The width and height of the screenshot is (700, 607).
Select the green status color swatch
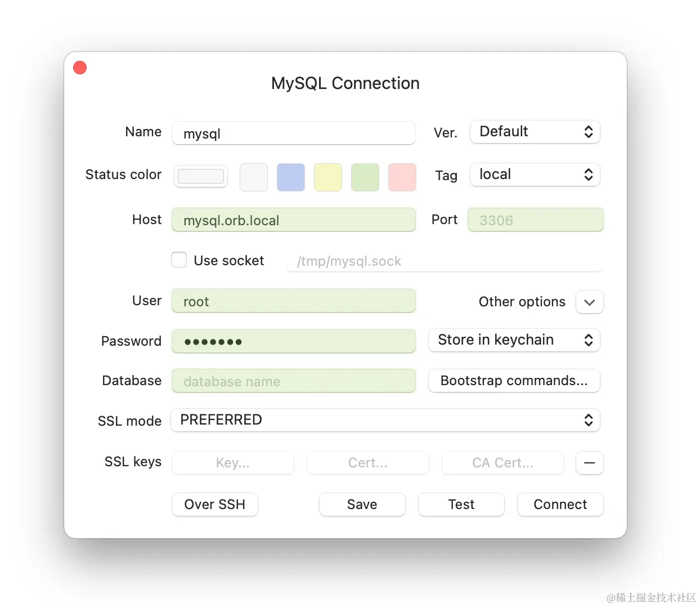(x=365, y=177)
